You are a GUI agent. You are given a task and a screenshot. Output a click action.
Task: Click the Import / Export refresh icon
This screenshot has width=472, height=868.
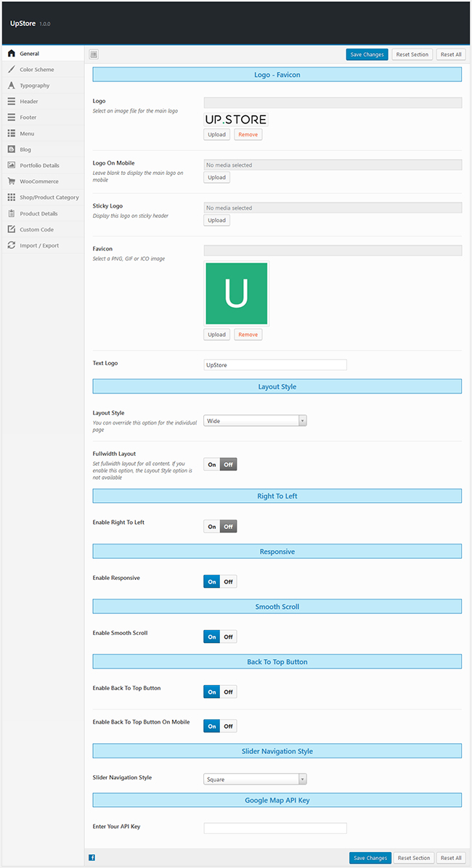pos(11,245)
